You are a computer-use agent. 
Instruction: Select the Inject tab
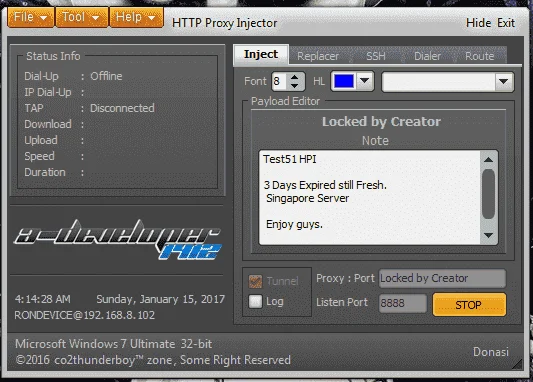pyautogui.click(x=261, y=54)
